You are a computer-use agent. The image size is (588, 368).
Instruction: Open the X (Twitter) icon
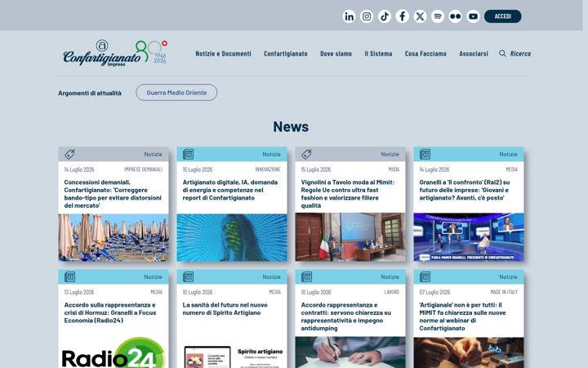(420, 16)
